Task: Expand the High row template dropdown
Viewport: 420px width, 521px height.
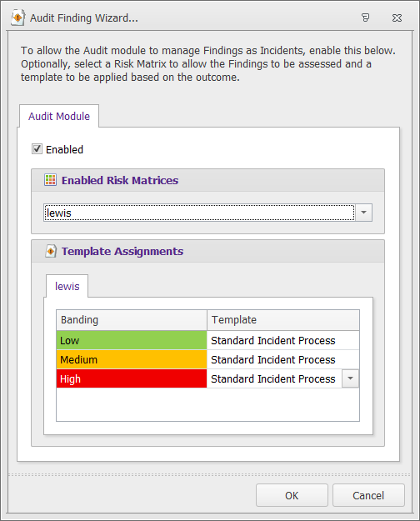Action: point(350,378)
